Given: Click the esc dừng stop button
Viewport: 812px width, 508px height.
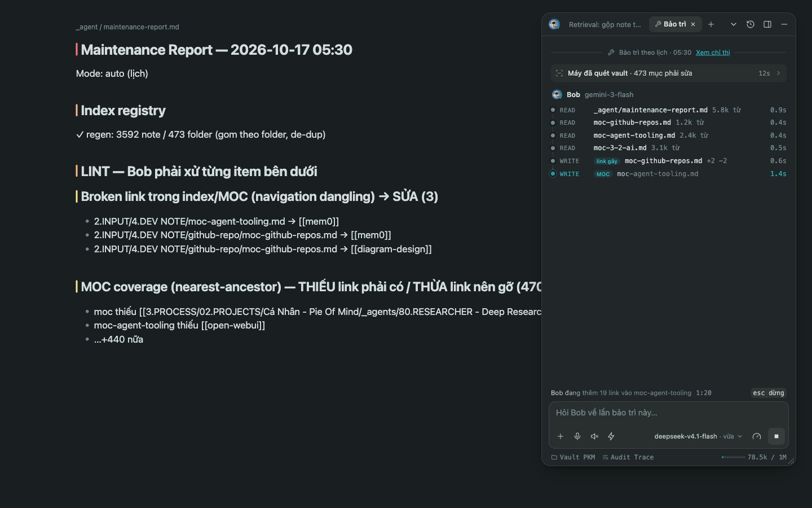Looking at the screenshot, I should [x=769, y=393].
